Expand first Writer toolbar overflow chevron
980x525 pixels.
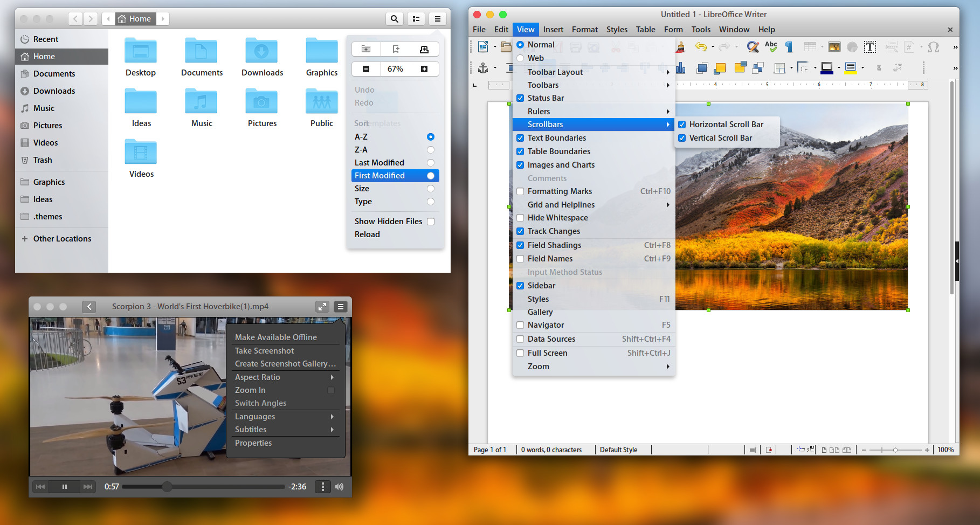(955, 47)
